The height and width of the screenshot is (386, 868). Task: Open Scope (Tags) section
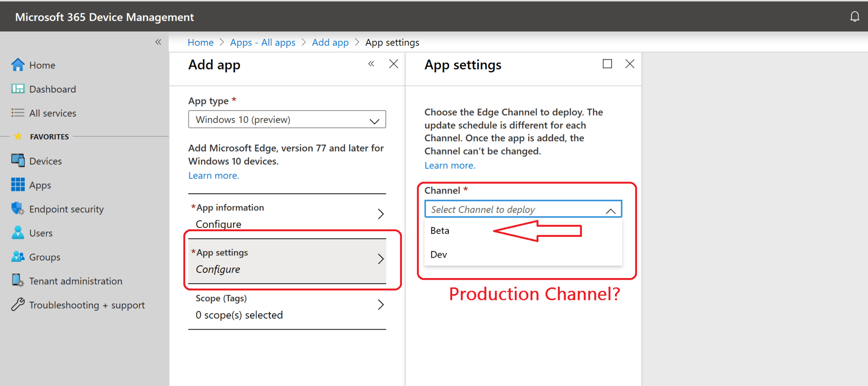[287, 307]
